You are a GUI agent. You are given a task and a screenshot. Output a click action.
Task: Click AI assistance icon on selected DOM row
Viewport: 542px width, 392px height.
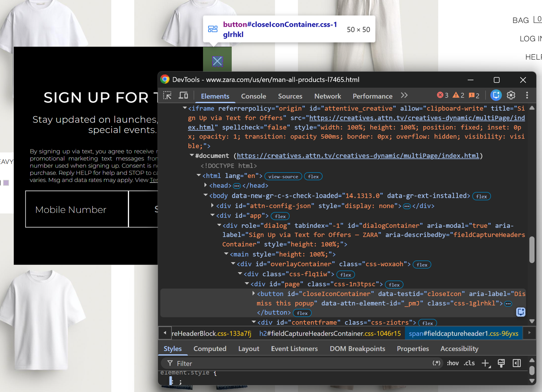[521, 312]
